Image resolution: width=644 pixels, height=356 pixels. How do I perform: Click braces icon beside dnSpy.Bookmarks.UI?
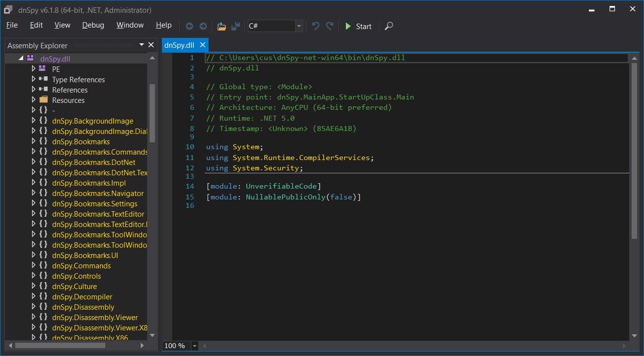pyautogui.click(x=43, y=255)
